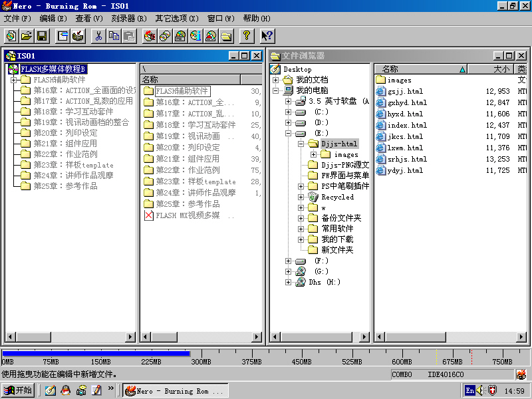
Task: Click the red shield tray icon
Action: 492,390
